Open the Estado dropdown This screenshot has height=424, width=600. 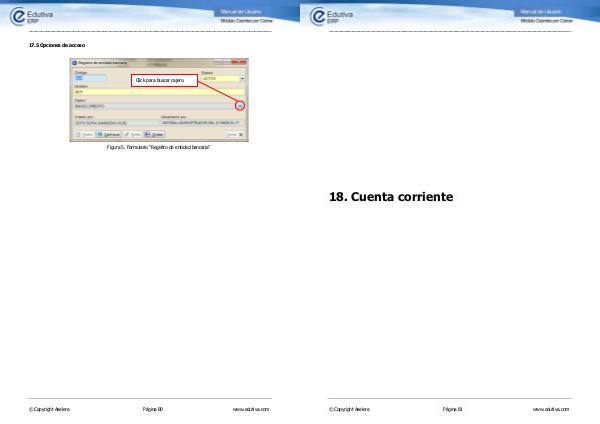(242, 78)
